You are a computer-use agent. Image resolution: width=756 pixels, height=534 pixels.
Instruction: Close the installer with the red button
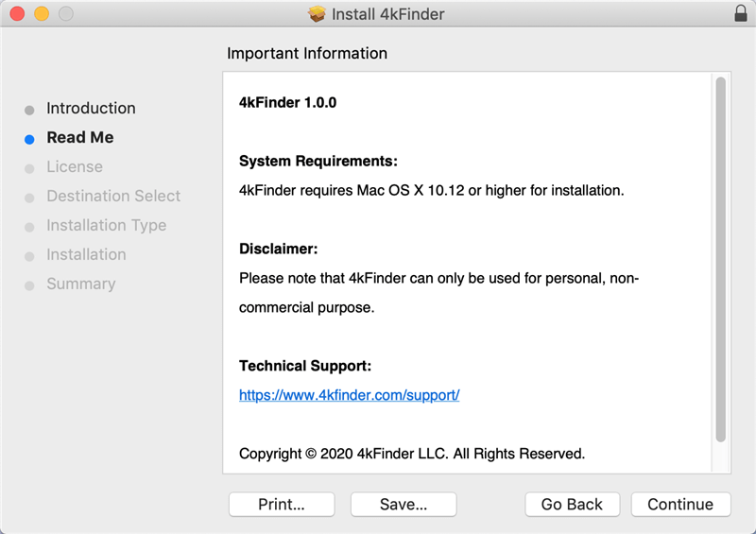[17, 13]
